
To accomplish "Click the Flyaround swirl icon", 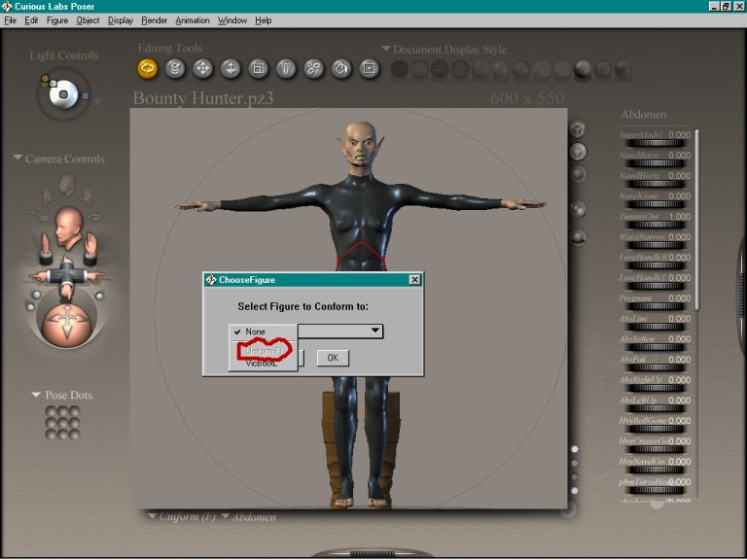I will click(x=93, y=217).
